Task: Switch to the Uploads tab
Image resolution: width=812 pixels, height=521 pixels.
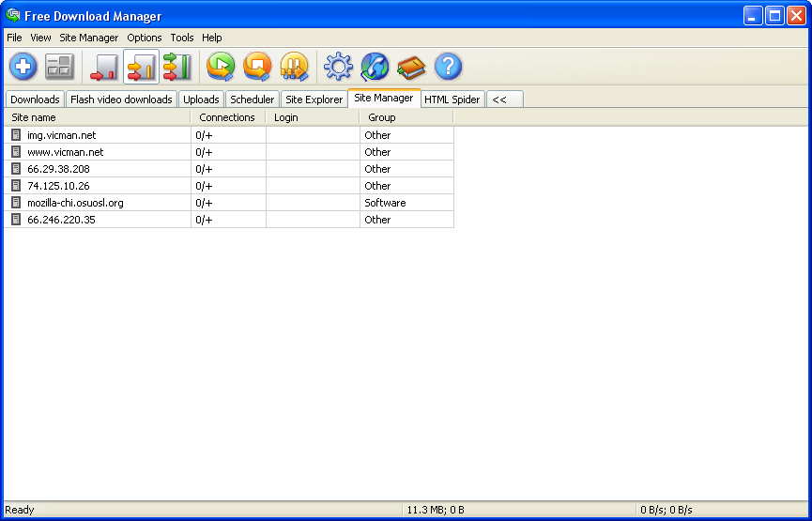Action: pos(201,100)
